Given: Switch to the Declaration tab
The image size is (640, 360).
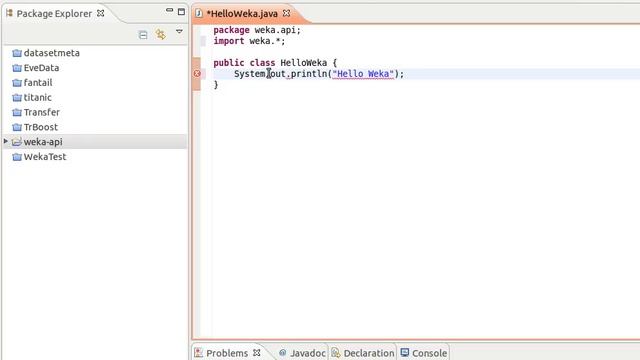Looking at the screenshot, I should tap(369, 353).
